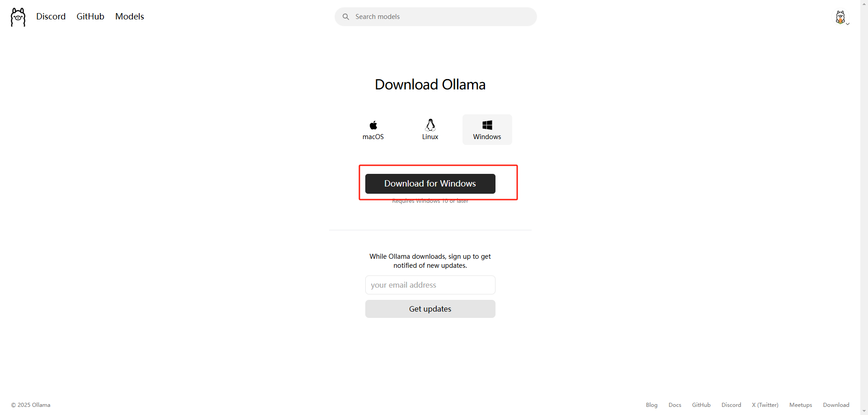Screen dimensions: 868x415
Task: Click the search magnifier icon
Action: coord(346,17)
